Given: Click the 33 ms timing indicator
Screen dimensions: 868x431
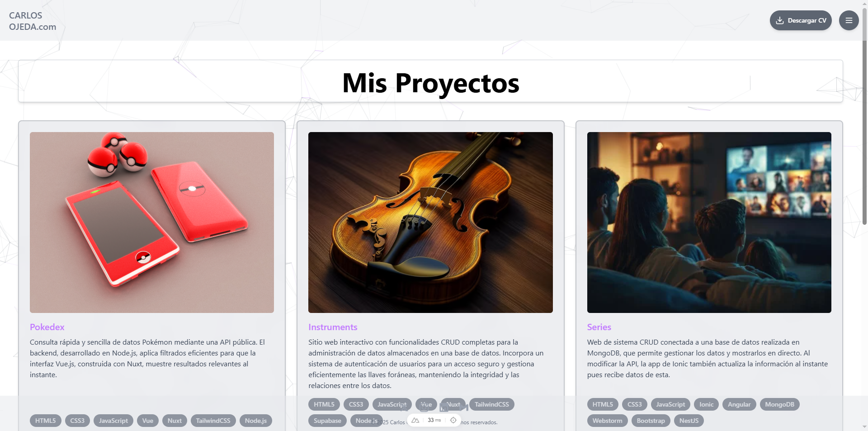Looking at the screenshot, I should click(x=434, y=420).
